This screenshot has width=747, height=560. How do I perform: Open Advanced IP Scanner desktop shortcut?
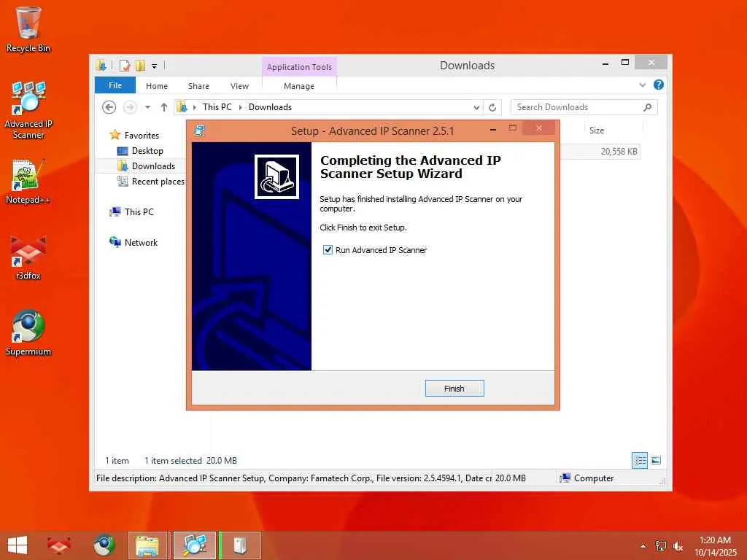click(28, 111)
